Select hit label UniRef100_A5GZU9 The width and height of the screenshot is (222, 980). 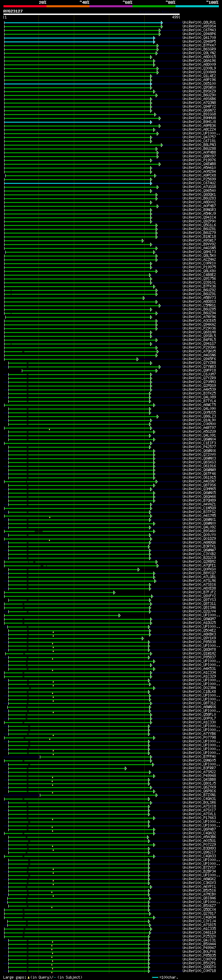tap(199, 432)
